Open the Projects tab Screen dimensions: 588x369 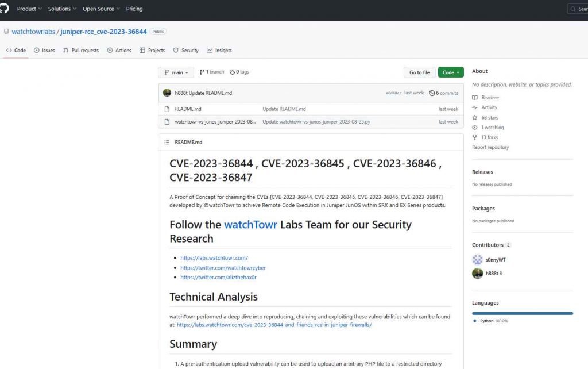(x=152, y=51)
